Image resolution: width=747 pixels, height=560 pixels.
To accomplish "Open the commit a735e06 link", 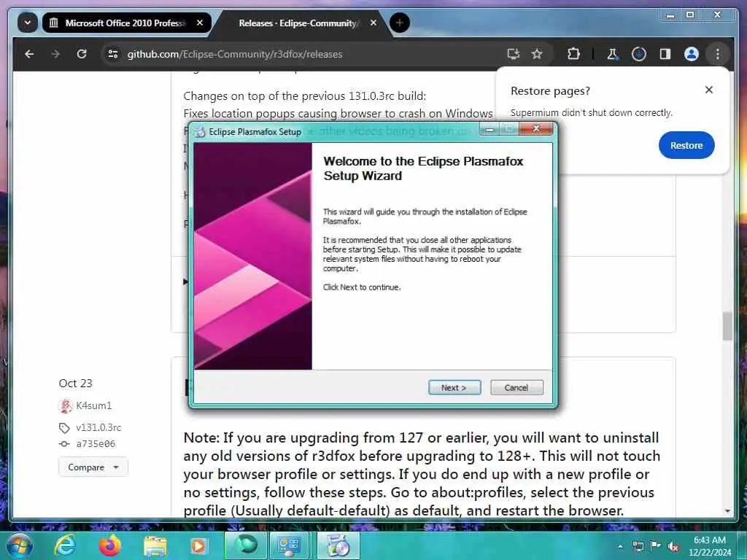I will point(96,444).
